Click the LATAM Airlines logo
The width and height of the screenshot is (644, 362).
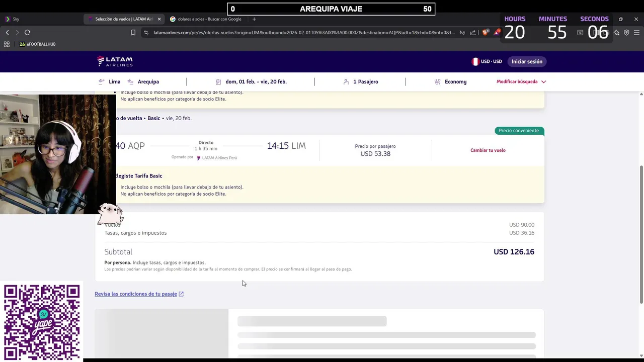[115, 61]
